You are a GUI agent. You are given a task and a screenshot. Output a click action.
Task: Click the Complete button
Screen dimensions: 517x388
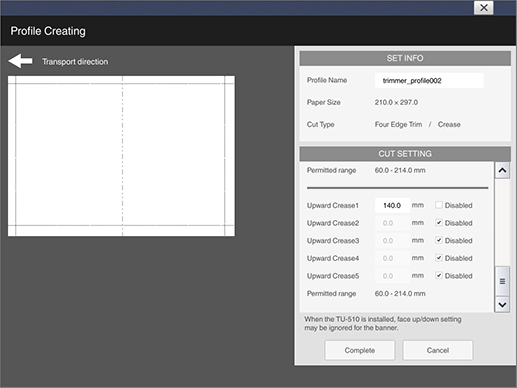pyautogui.click(x=360, y=350)
